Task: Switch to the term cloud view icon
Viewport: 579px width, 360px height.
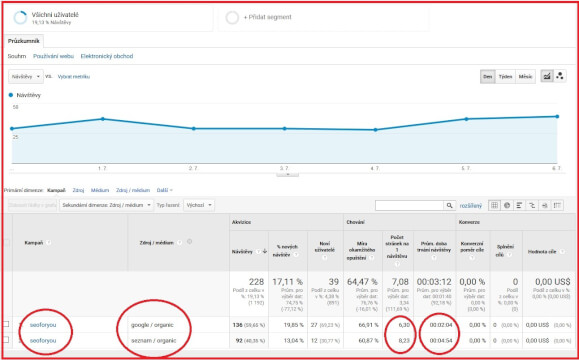Action: [544, 205]
